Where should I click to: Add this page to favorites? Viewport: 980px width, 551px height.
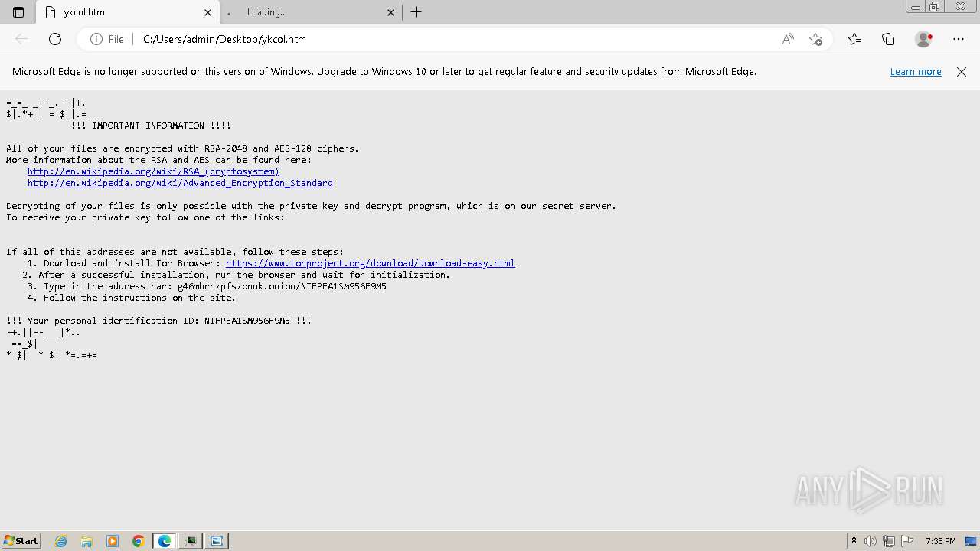coord(816,39)
